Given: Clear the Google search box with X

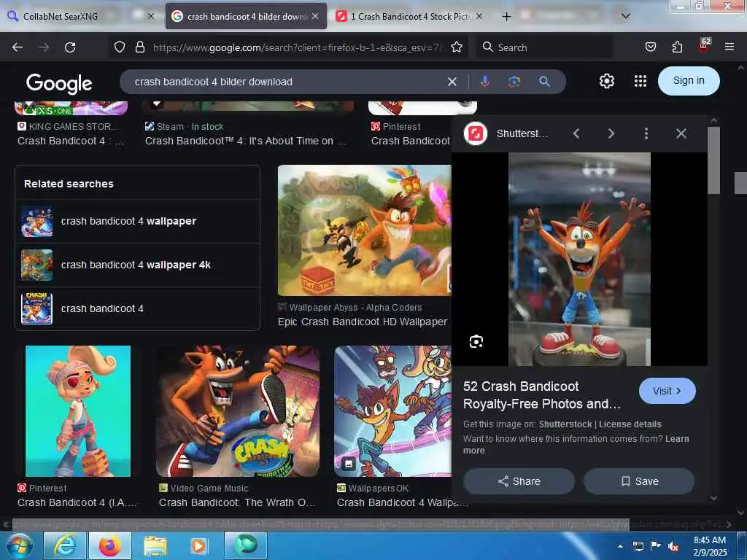Looking at the screenshot, I should (452, 82).
